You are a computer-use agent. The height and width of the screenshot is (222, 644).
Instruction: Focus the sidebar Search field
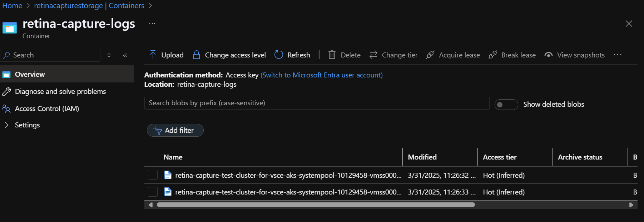[50, 55]
